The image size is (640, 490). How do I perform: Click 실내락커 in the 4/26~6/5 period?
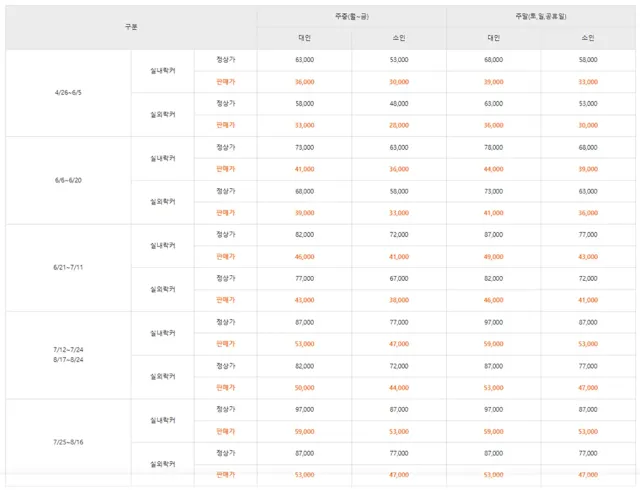click(162, 71)
